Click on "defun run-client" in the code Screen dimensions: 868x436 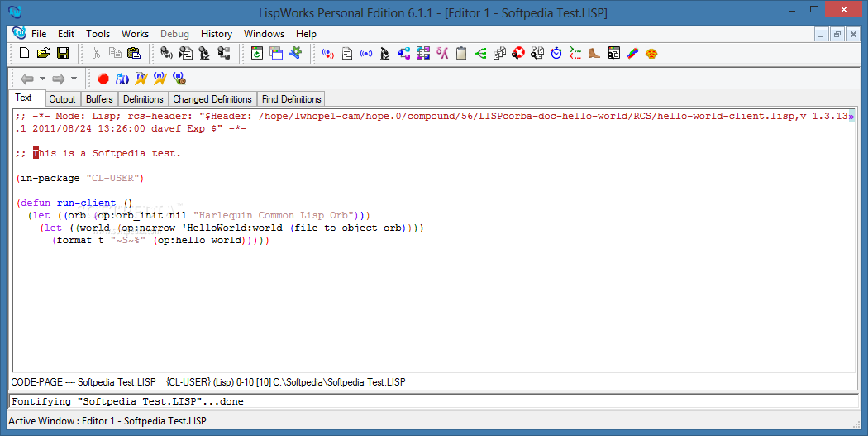click(x=68, y=203)
